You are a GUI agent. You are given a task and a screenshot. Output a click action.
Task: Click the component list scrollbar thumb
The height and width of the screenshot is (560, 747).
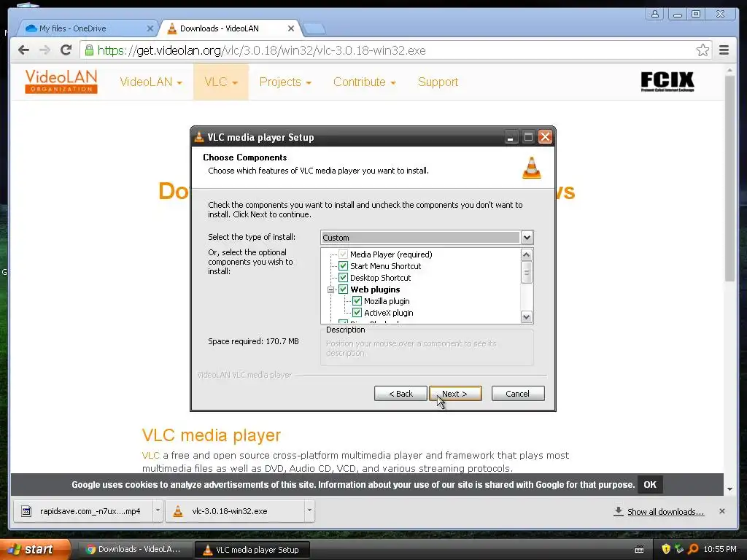527,273
